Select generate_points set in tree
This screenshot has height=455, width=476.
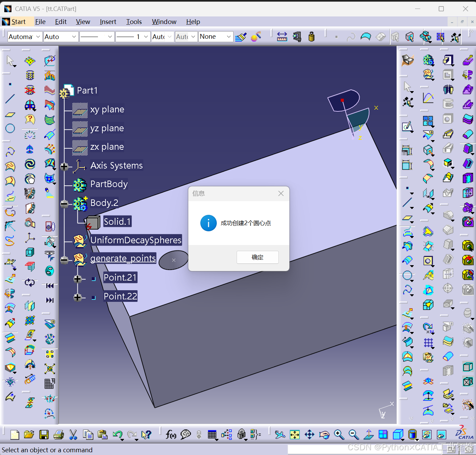(x=123, y=258)
